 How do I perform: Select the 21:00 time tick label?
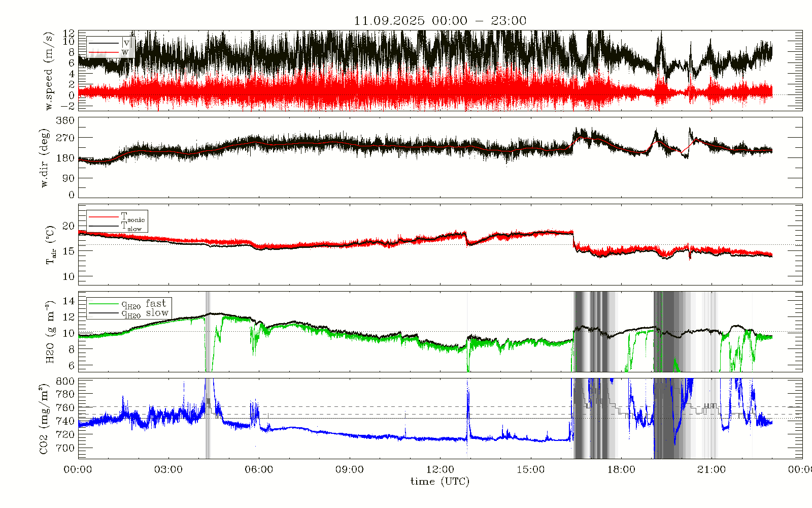tap(712, 469)
